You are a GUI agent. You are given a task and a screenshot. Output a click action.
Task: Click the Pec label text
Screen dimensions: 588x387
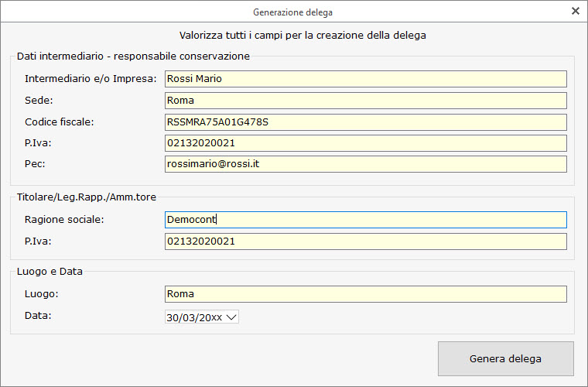coord(35,164)
